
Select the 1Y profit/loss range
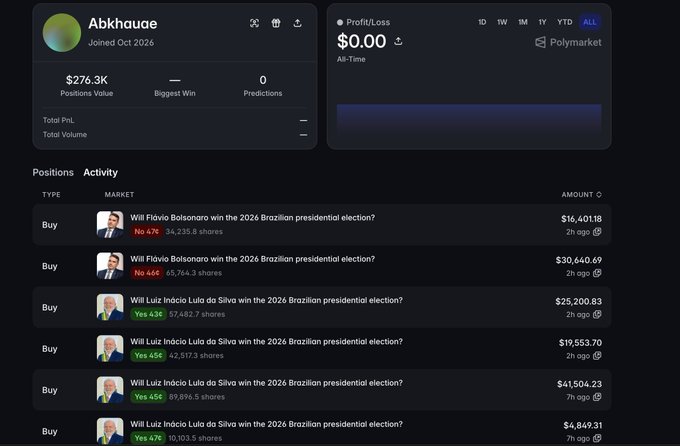pyautogui.click(x=542, y=22)
